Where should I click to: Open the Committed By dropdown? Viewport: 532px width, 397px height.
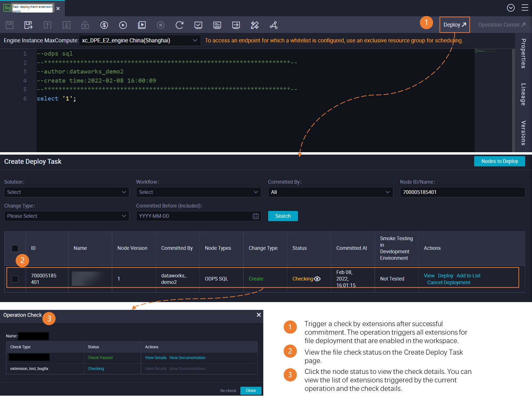tap(330, 192)
